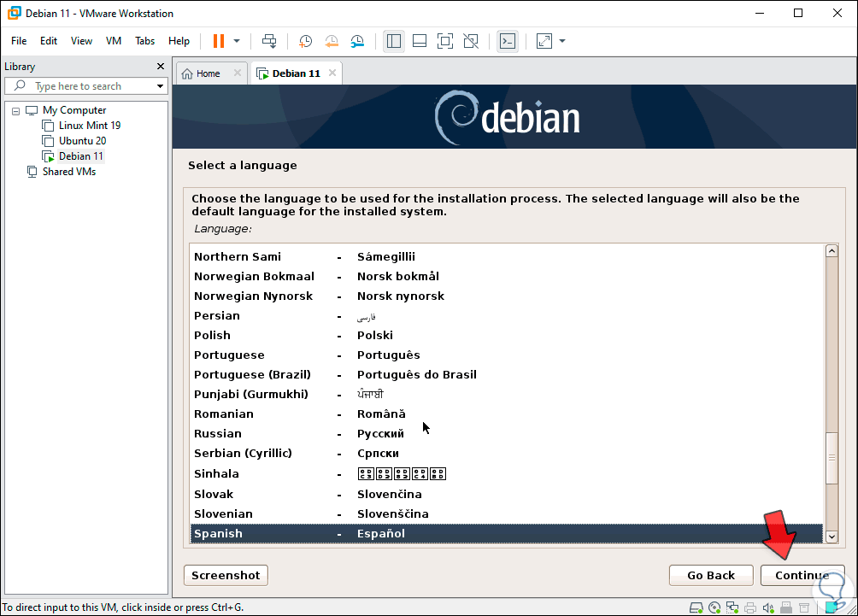
Task: Select Persian language
Action: pyautogui.click(x=506, y=315)
